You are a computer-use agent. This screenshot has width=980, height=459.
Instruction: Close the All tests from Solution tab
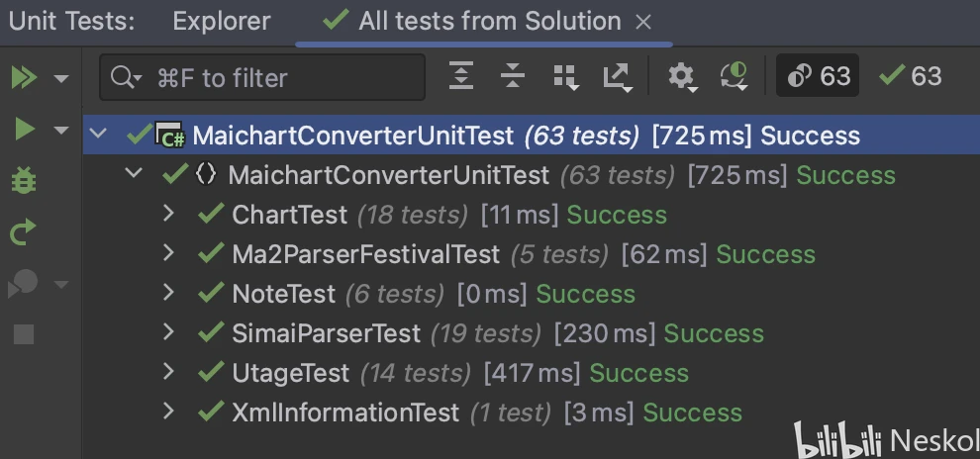point(643,22)
